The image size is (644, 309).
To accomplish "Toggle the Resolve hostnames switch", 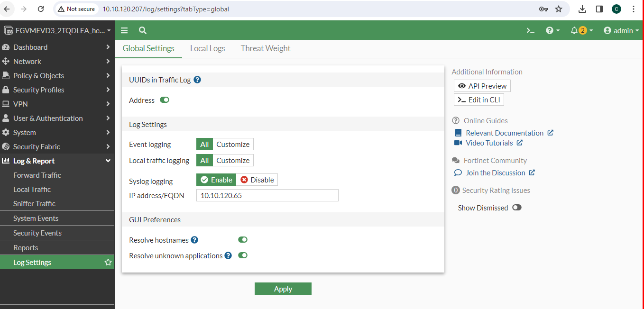I will pyautogui.click(x=242, y=240).
